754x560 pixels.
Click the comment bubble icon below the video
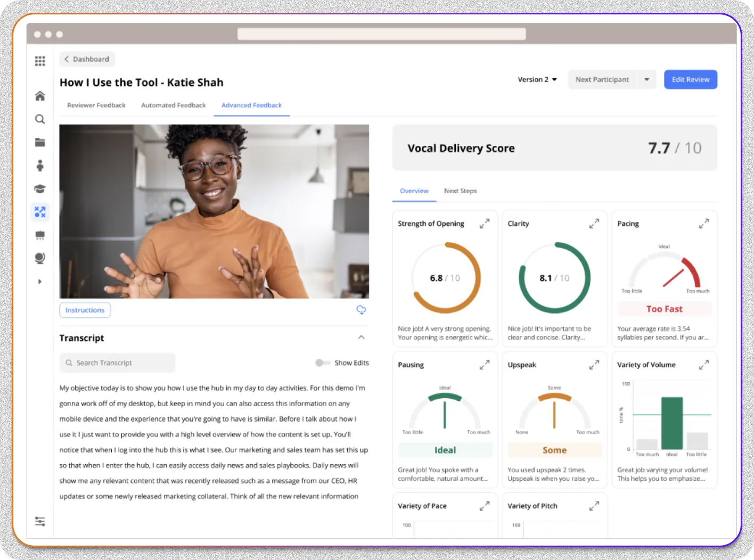tap(361, 310)
